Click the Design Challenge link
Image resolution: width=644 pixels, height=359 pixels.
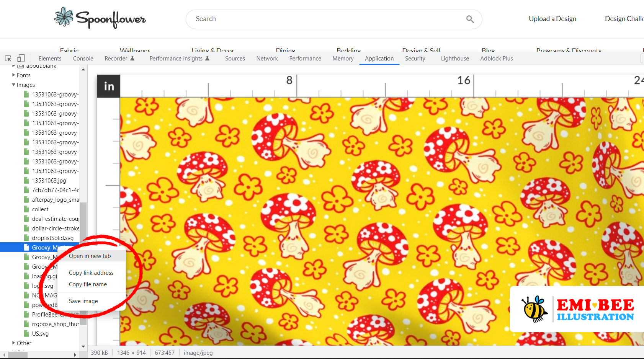click(x=624, y=19)
